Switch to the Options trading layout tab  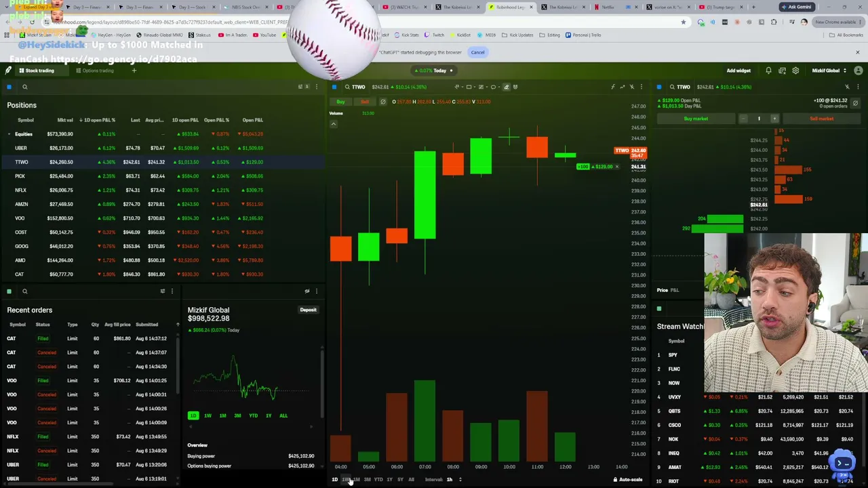[x=94, y=70]
